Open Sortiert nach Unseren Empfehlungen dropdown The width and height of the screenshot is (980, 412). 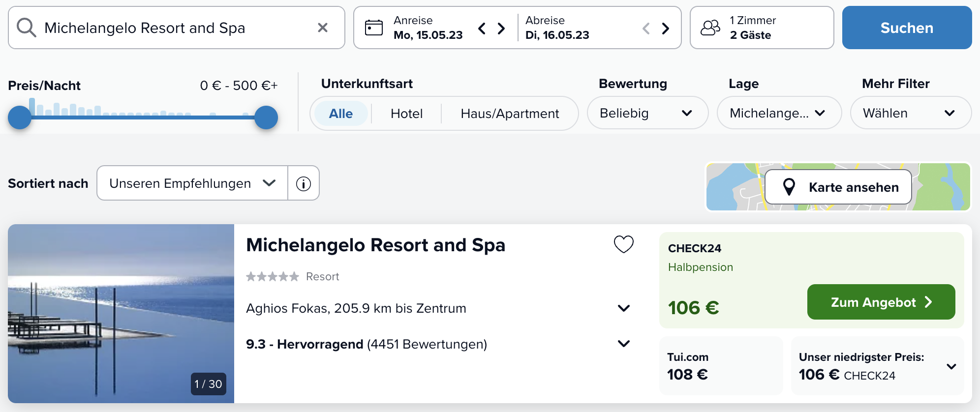coord(192,183)
